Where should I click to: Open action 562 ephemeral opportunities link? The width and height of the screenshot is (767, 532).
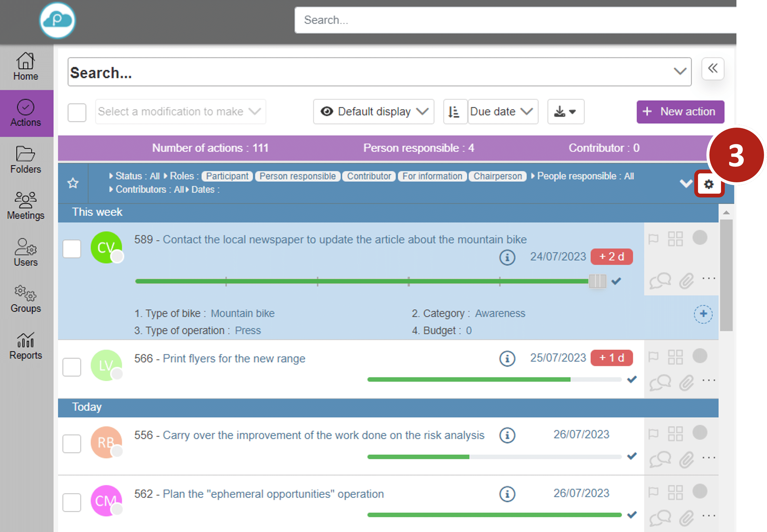[273, 494]
